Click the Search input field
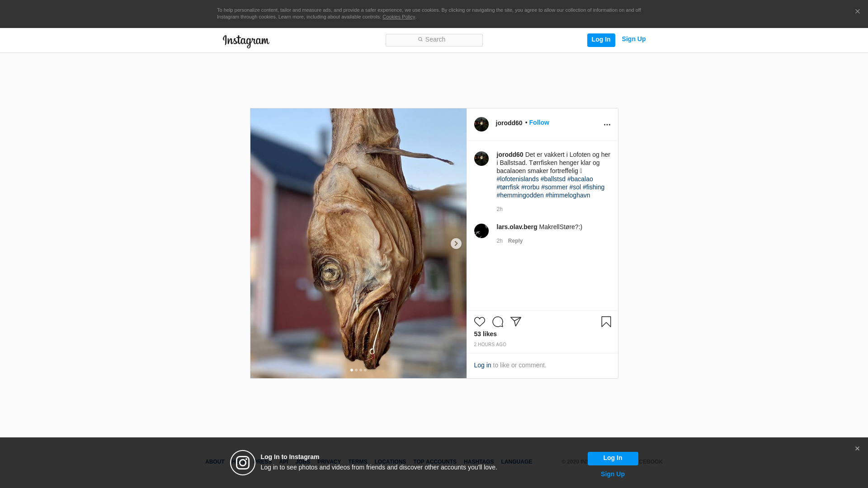This screenshot has width=868, height=488. [434, 40]
